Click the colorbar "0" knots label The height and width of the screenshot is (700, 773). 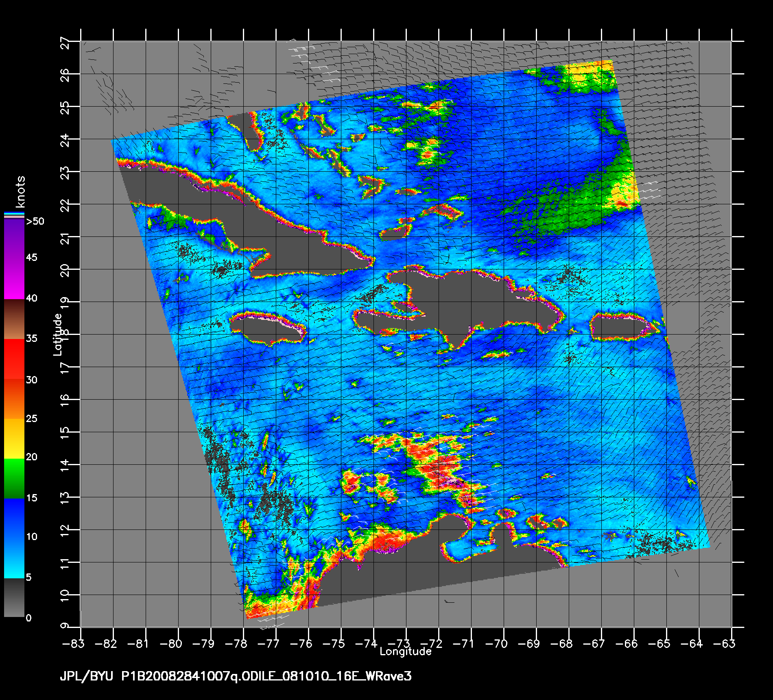[x=28, y=618]
